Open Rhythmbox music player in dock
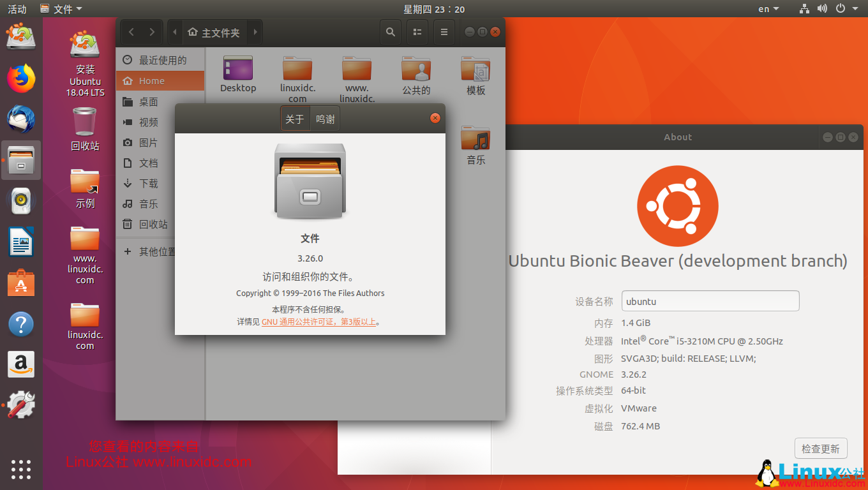 coord(21,201)
